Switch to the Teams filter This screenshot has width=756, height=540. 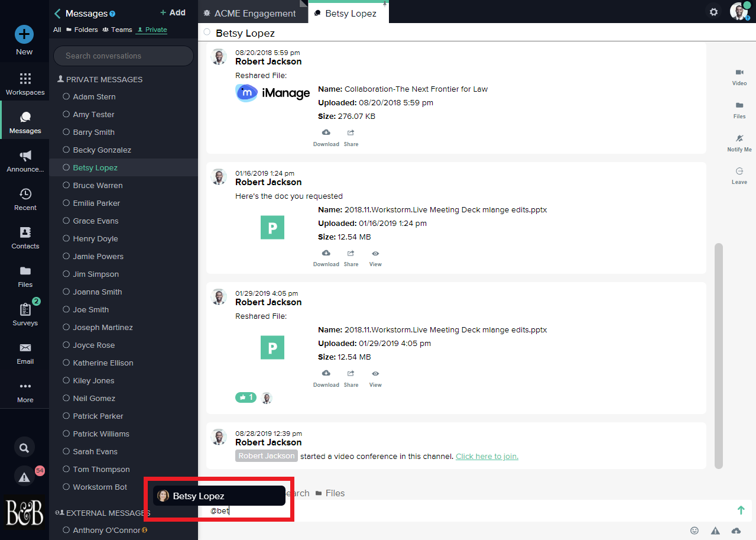pyautogui.click(x=117, y=30)
